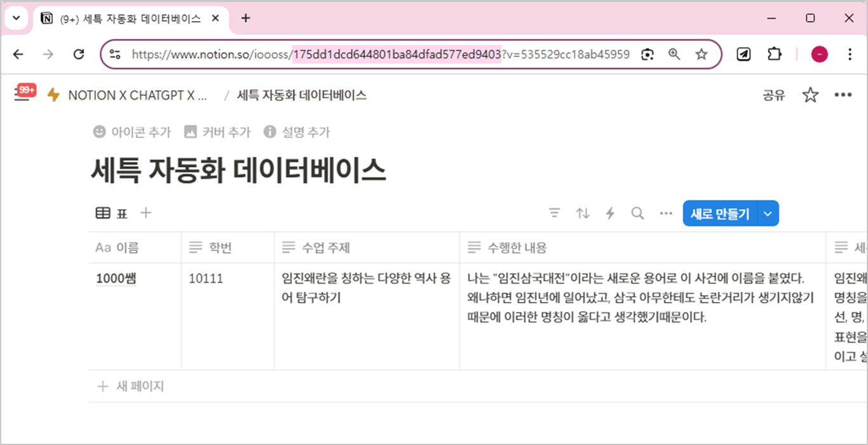Click the 아이콘 추가 smiley icon
This screenshot has width=868, height=445.
pyautogui.click(x=98, y=132)
